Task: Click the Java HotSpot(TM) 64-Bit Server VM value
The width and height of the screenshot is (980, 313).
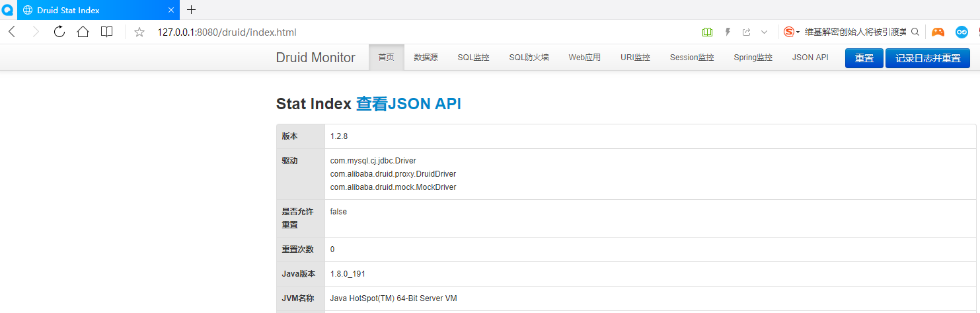Action: coord(394,298)
